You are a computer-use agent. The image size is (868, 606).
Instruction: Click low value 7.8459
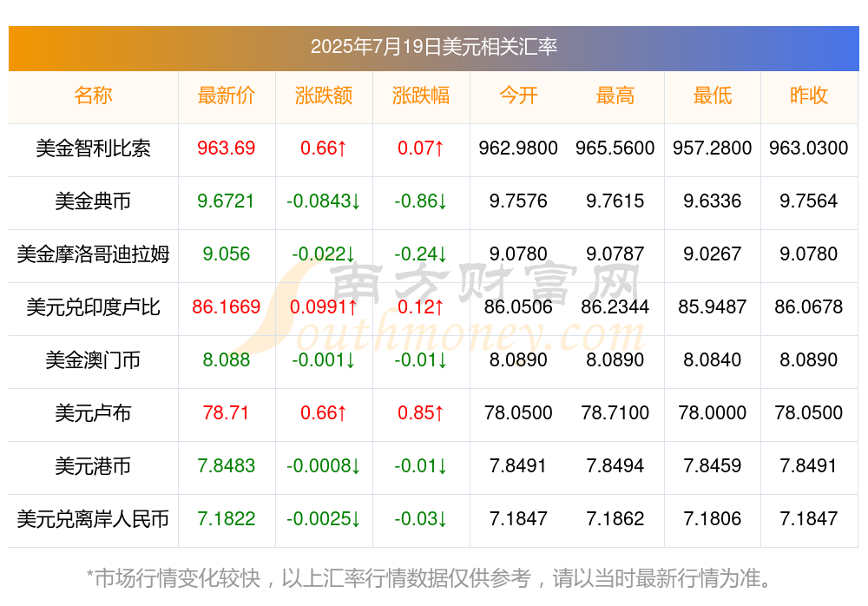point(713,465)
